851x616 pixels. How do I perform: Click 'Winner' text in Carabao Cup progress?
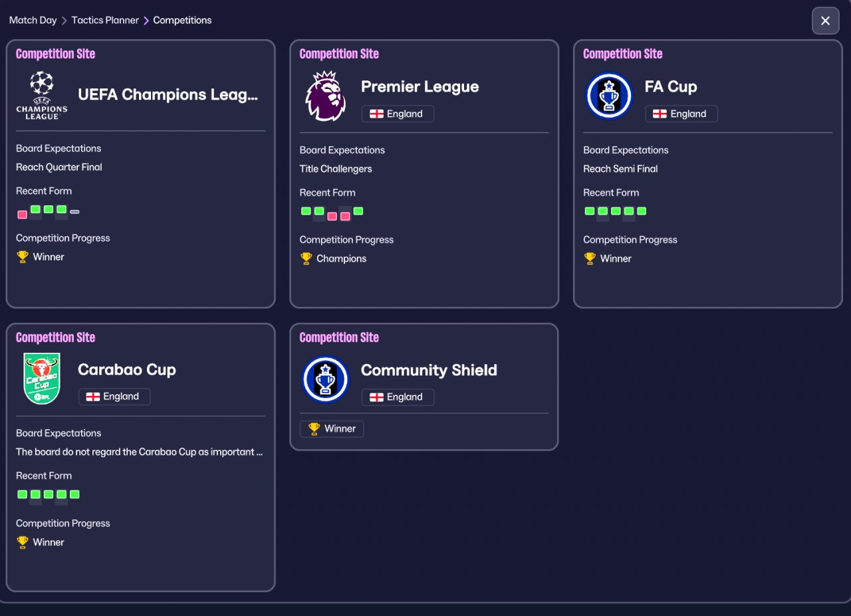[x=49, y=542]
